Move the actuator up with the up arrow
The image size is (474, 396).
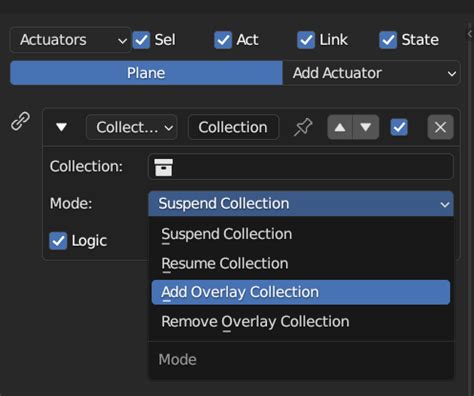click(340, 127)
